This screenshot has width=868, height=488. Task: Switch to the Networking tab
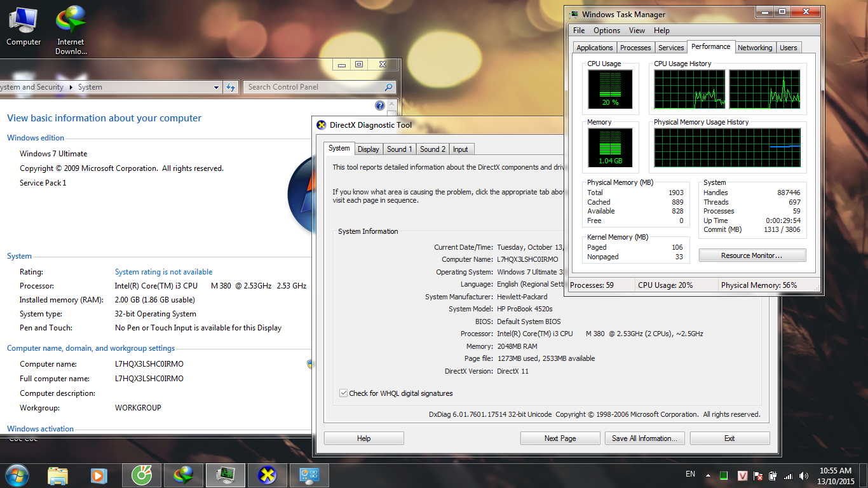[x=755, y=48]
